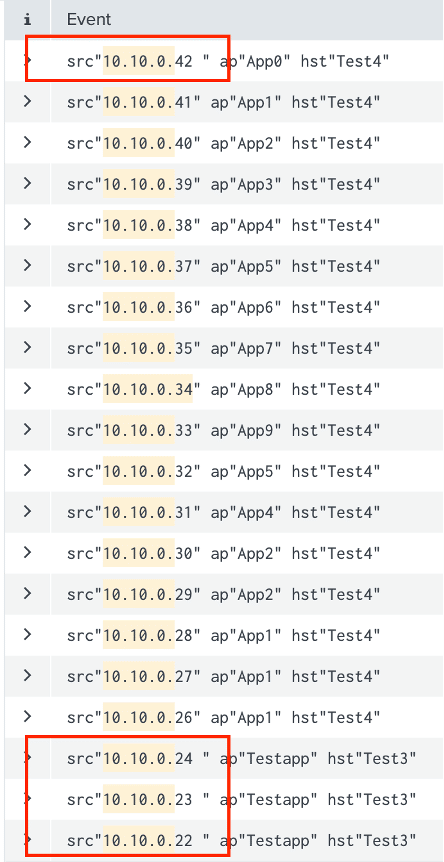Click event text with ap"App0"

click(x=229, y=61)
